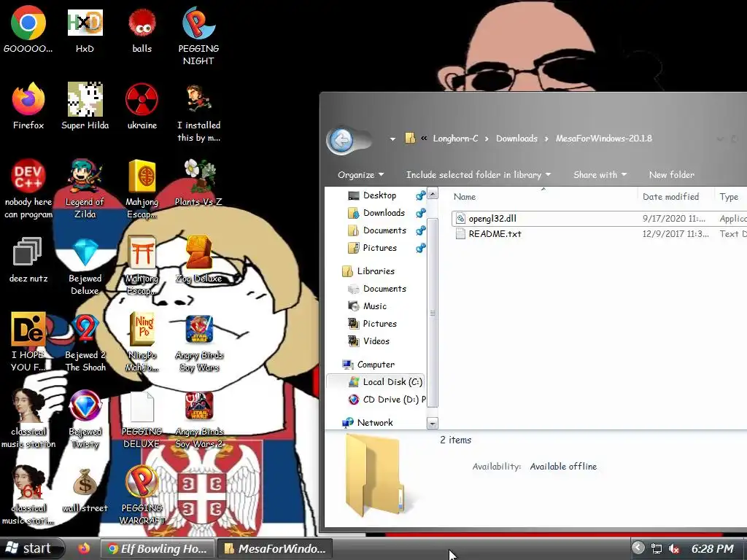Show hidden tray icons arrow

[x=638, y=548]
